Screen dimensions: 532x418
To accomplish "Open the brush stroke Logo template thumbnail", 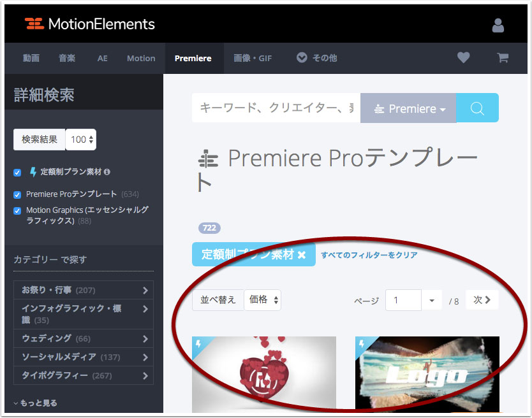I will 427,374.
